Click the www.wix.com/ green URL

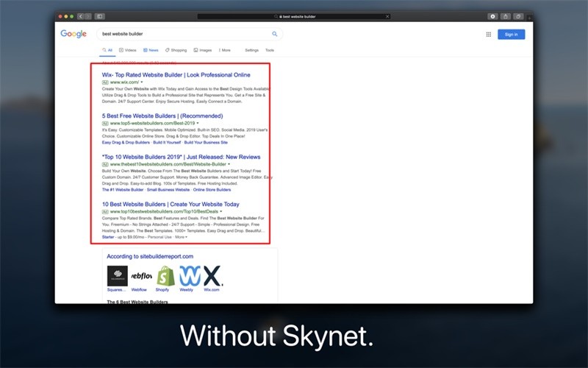tap(124, 82)
